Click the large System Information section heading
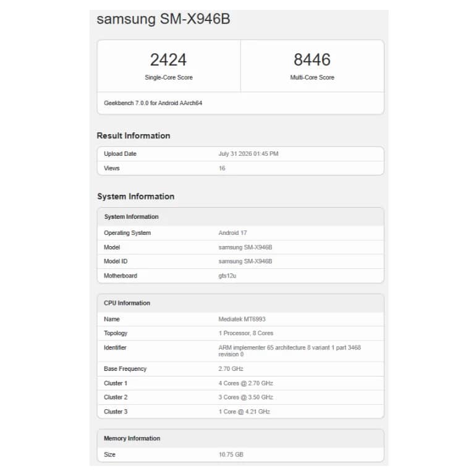Image resolution: width=476 pixels, height=476 pixels. tap(136, 197)
